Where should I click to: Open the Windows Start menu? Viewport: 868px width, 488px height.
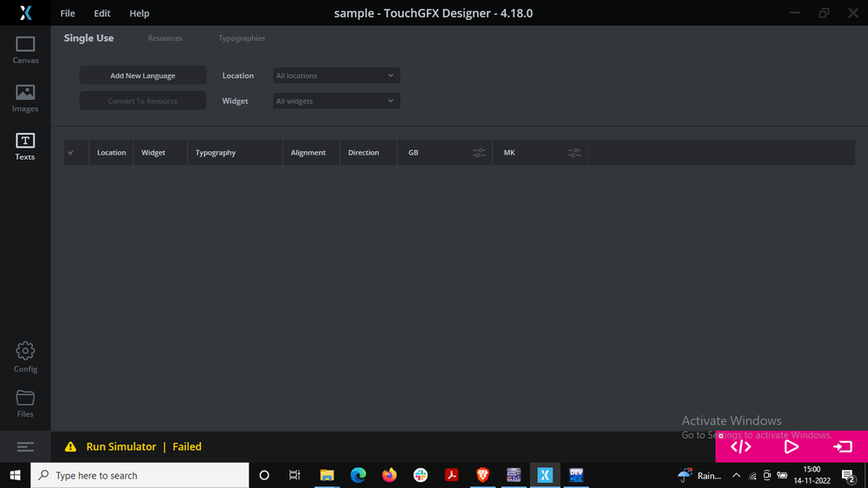coord(15,475)
